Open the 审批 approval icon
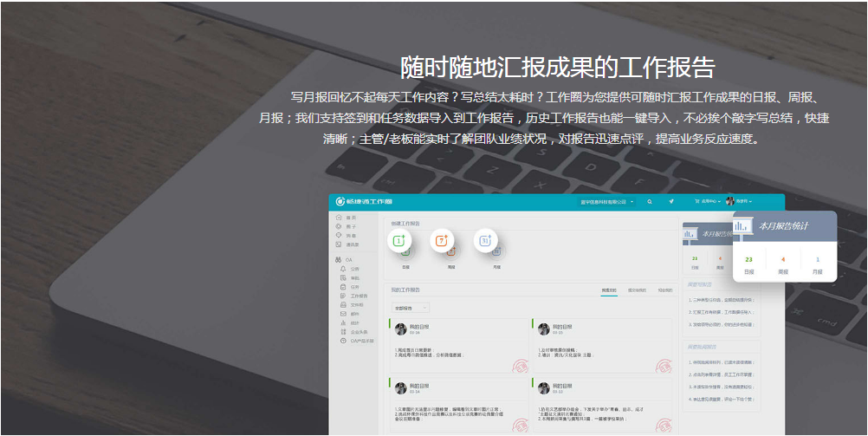 [x=343, y=277]
